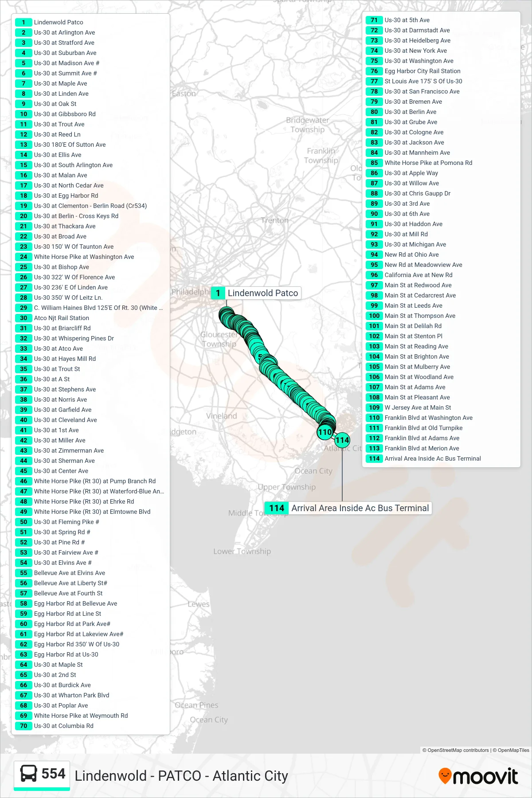
Task: Select stop 59 Egg Harbor Rd at Line St
Action: pyautogui.click(x=59, y=614)
